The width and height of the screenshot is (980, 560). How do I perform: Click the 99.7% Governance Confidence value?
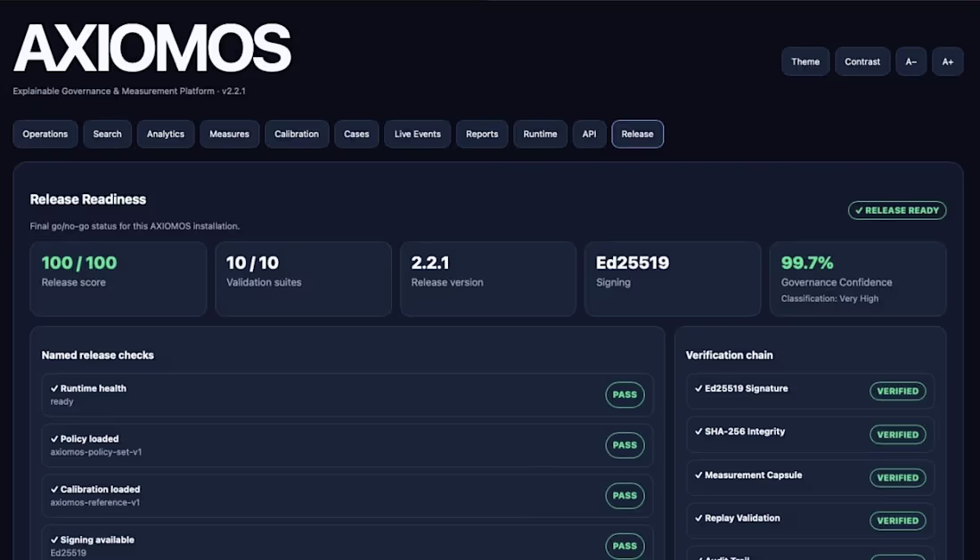[807, 263]
